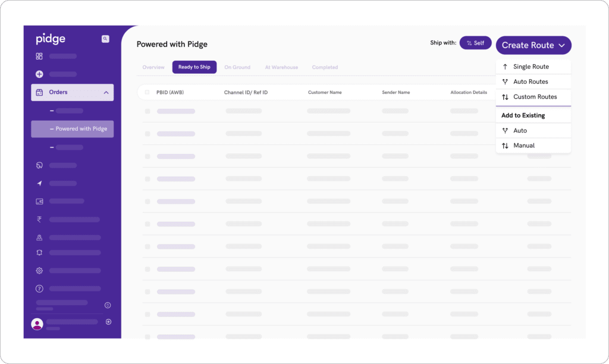
Task: Choose Custom Routes from dropdown menu
Action: pyautogui.click(x=533, y=97)
